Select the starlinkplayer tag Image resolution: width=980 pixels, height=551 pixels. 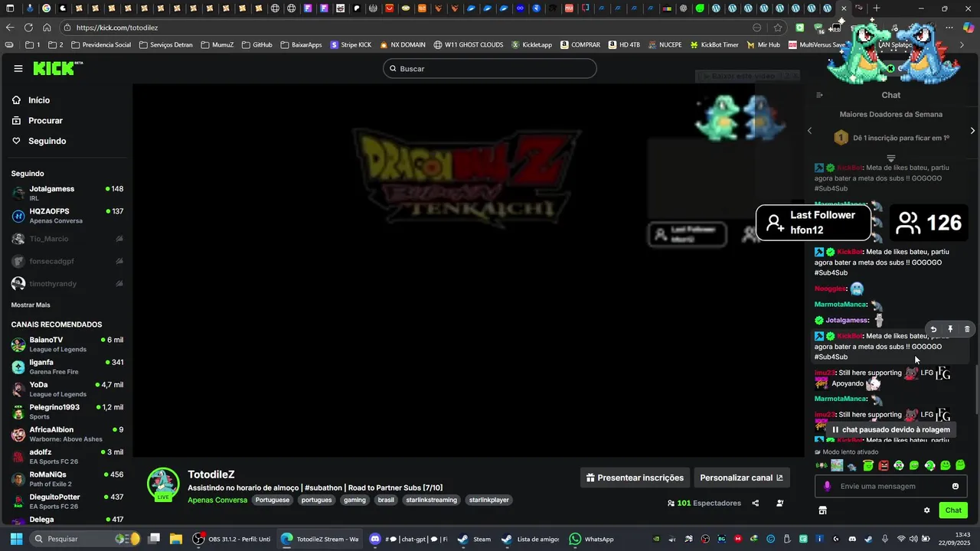[489, 500]
